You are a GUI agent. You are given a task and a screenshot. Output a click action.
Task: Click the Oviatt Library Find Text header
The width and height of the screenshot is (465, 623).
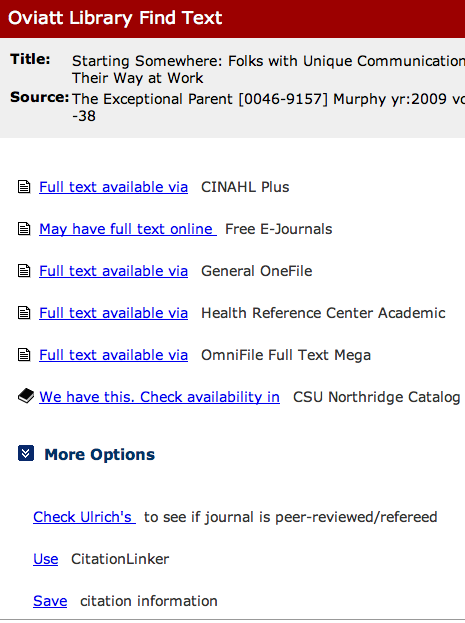click(115, 18)
